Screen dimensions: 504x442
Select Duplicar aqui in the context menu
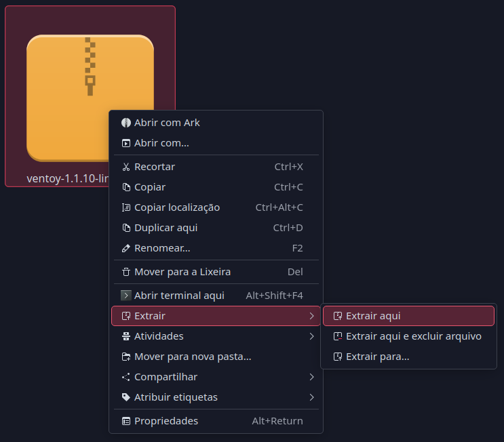point(166,228)
